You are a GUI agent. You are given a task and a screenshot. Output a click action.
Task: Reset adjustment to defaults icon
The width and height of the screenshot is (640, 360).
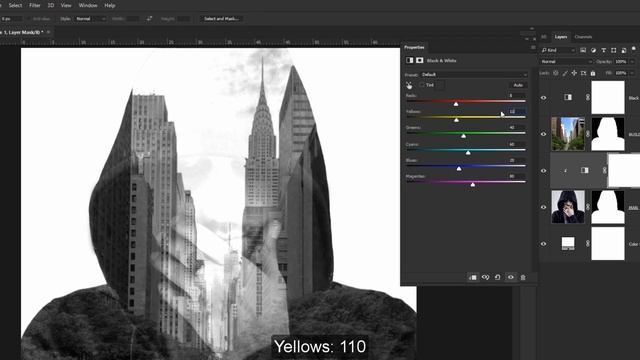[x=498, y=278]
